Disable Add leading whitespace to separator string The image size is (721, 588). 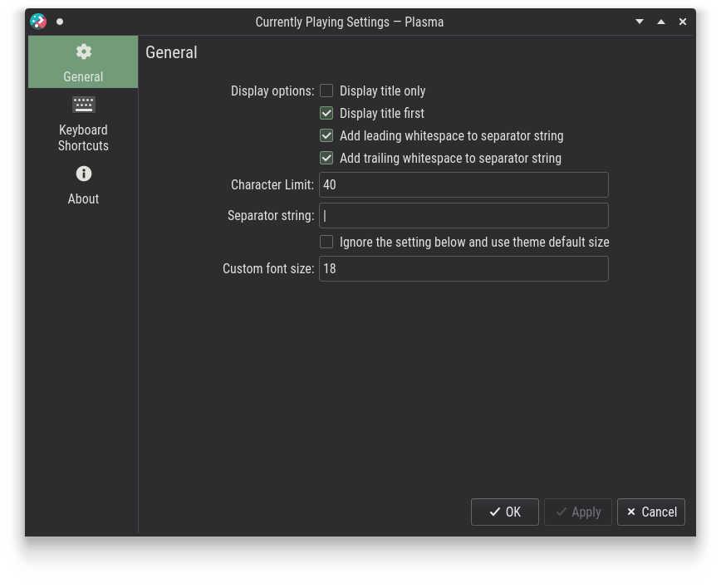(x=326, y=135)
